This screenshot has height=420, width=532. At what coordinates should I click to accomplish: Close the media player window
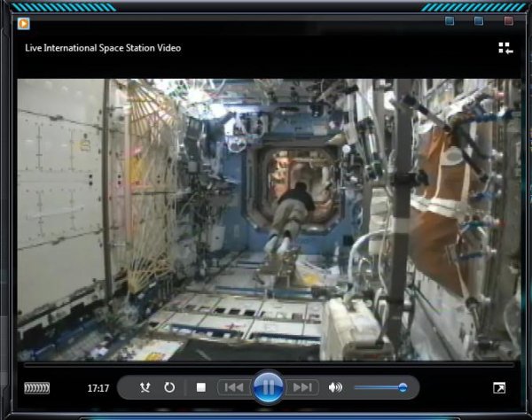coord(509,21)
